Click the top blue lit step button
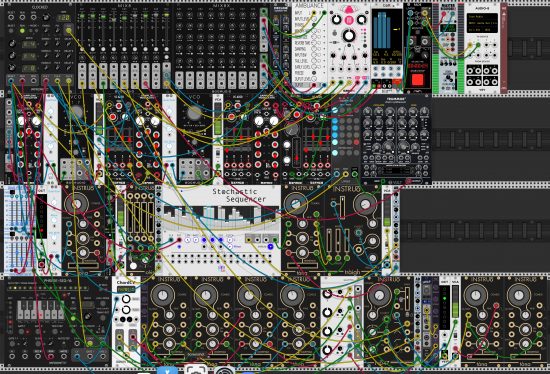 click(335, 111)
